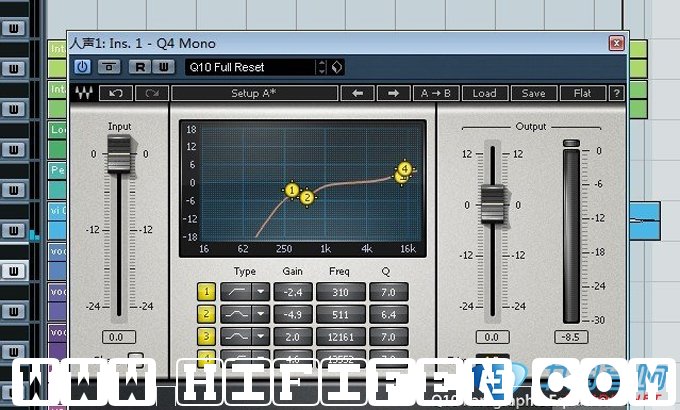Click band 2 frequency value 511

340,314
